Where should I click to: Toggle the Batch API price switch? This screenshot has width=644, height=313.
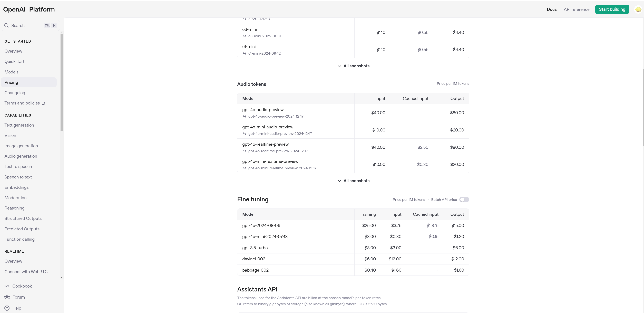(464, 200)
